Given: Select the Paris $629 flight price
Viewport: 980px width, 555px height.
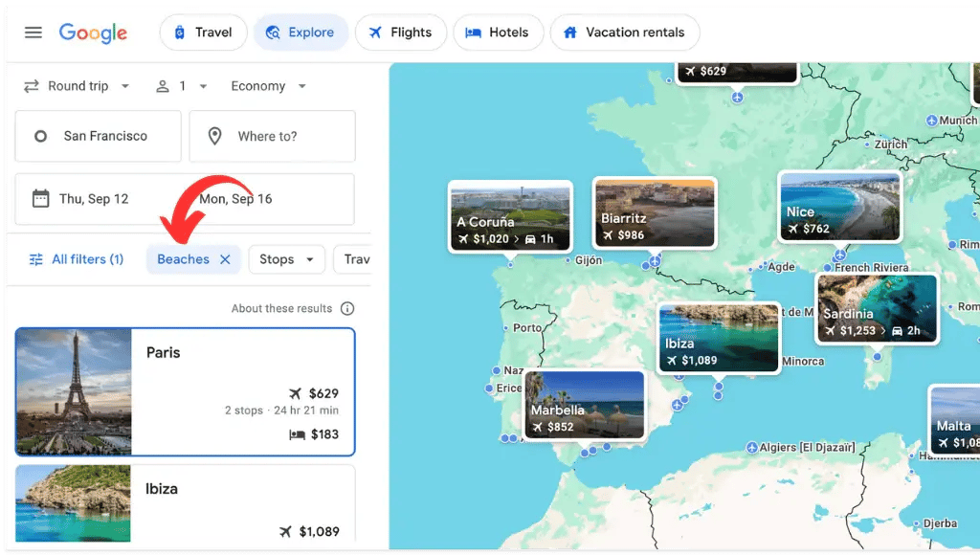Looking at the screenshot, I should [323, 393].
